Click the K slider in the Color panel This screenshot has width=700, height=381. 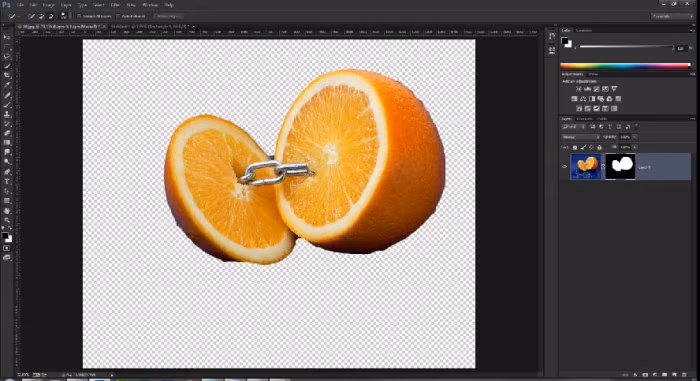coord(626,46)
